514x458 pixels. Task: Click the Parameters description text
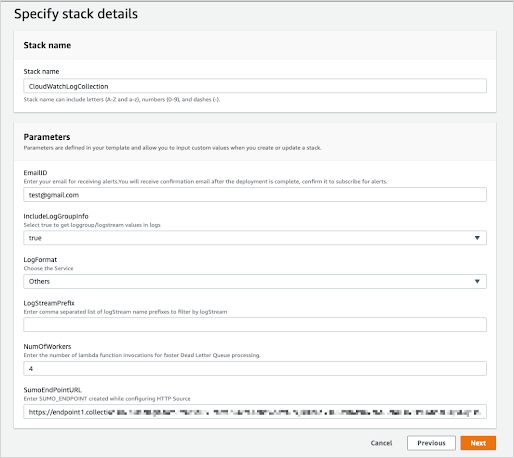172,148
